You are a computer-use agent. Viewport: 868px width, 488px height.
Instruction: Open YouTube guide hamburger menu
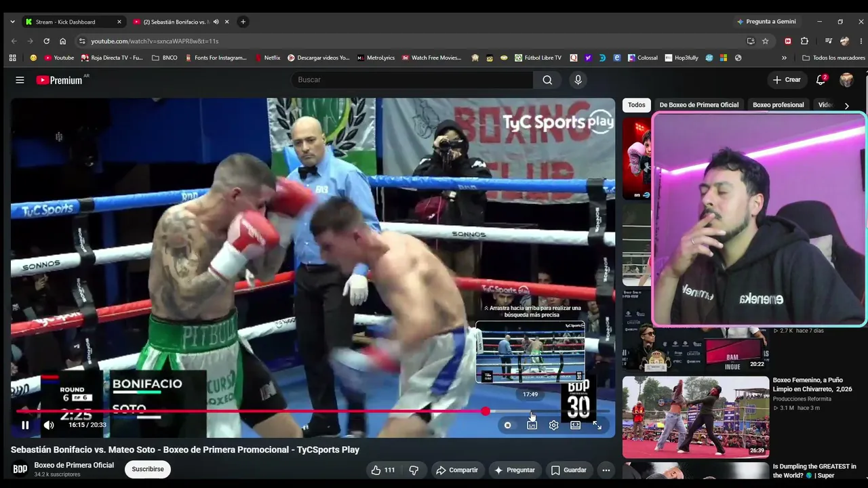pos(20,80)
